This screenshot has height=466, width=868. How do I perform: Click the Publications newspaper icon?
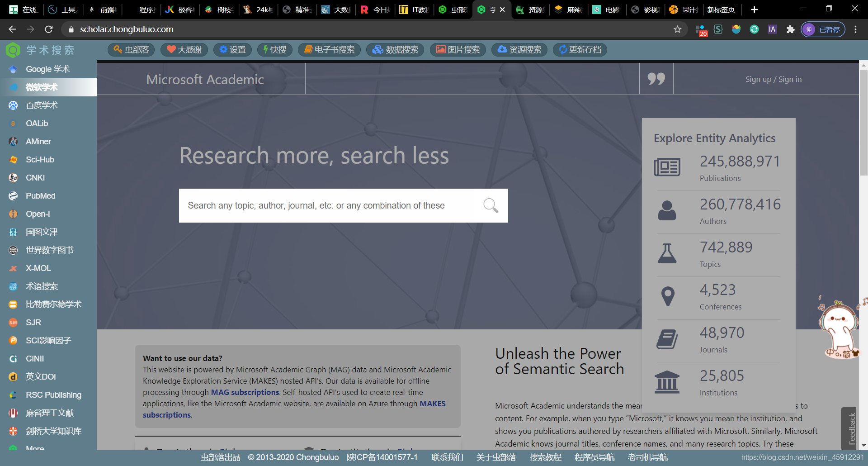click(x=667, y=167)
